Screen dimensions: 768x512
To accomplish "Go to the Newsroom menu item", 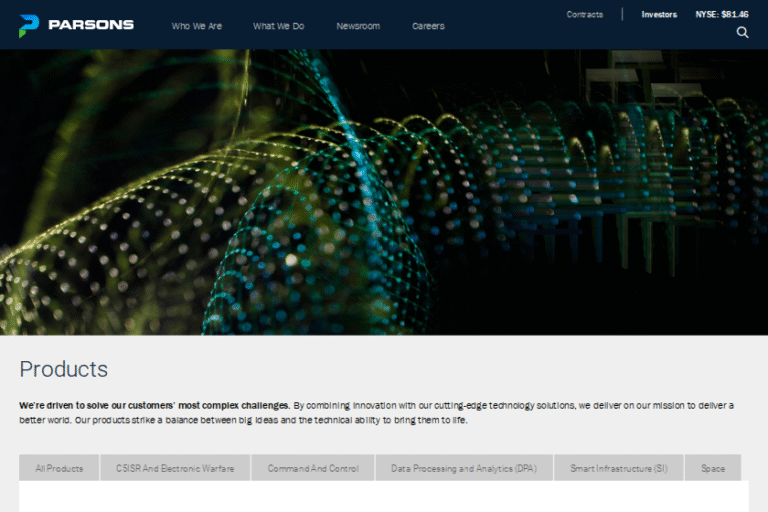I will [x=358, y=26].
